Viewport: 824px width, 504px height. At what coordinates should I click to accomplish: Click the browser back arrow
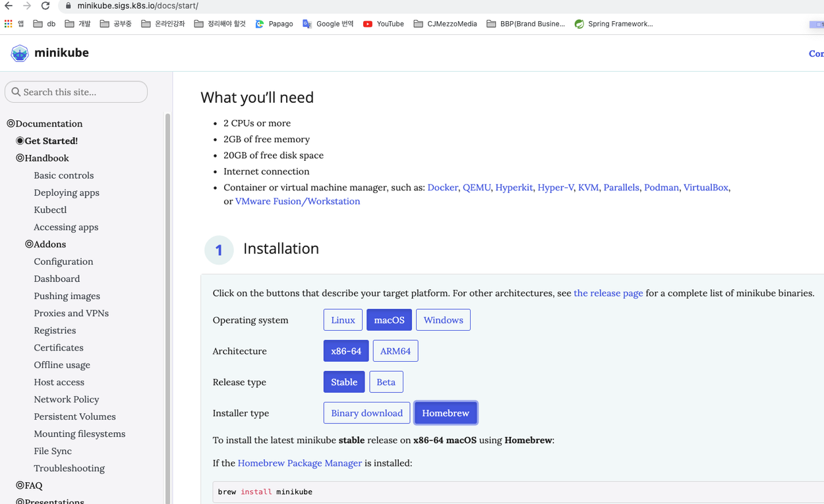[9, 6]
